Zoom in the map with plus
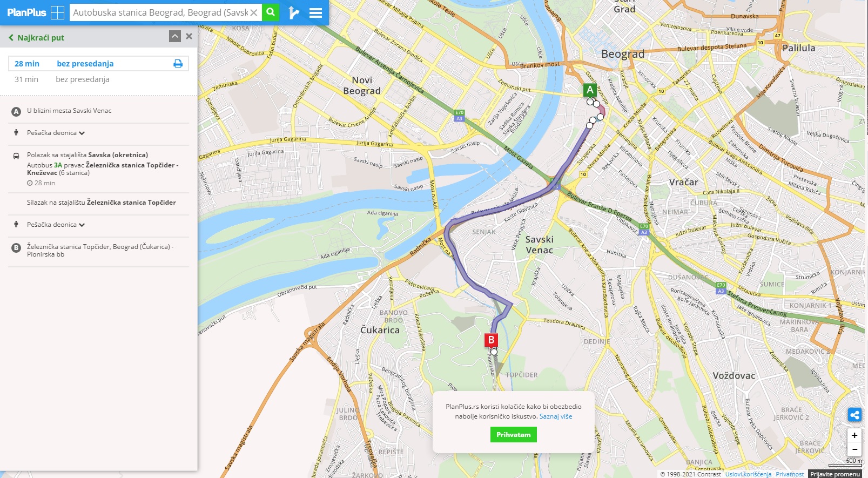Viewport: 868px width, 478px height. click(x=854, y=435)
